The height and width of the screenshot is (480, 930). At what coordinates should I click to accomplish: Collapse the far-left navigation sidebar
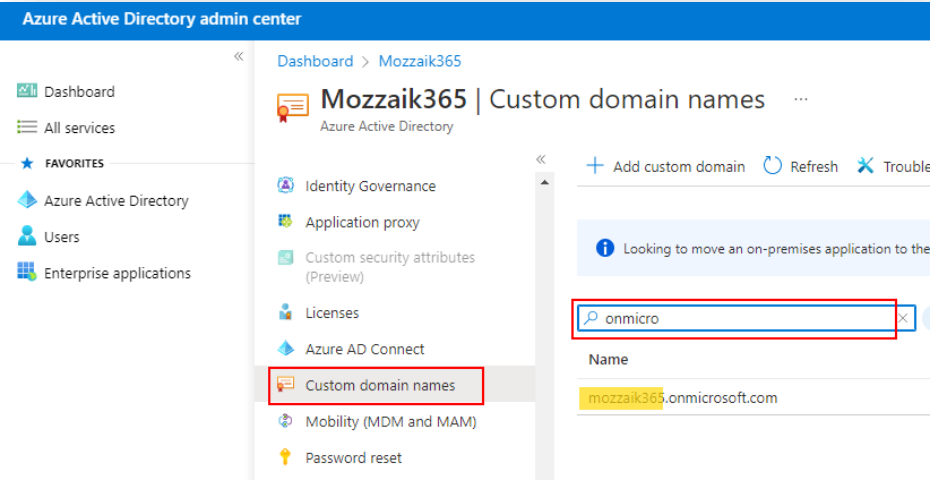(x=238, y=56)
